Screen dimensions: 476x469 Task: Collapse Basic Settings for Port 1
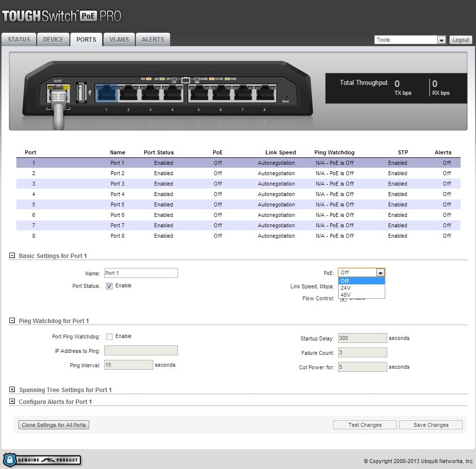tap(12, 256)
